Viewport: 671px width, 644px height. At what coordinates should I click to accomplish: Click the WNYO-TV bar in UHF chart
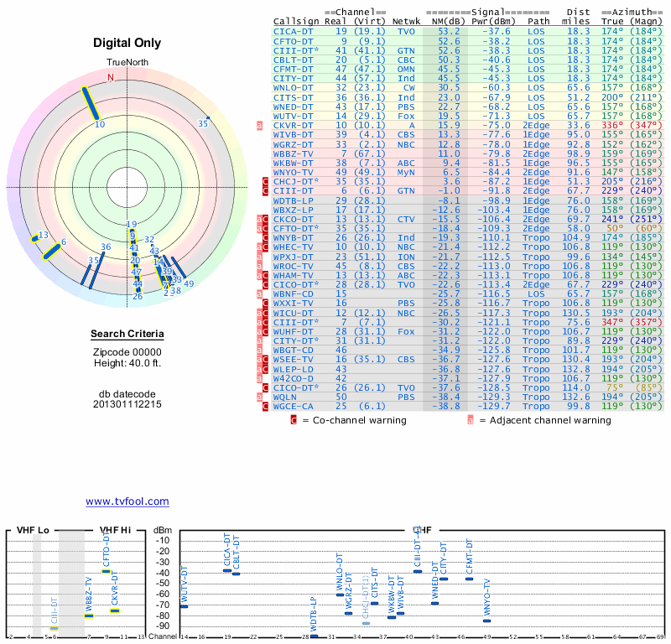point(487,621)
